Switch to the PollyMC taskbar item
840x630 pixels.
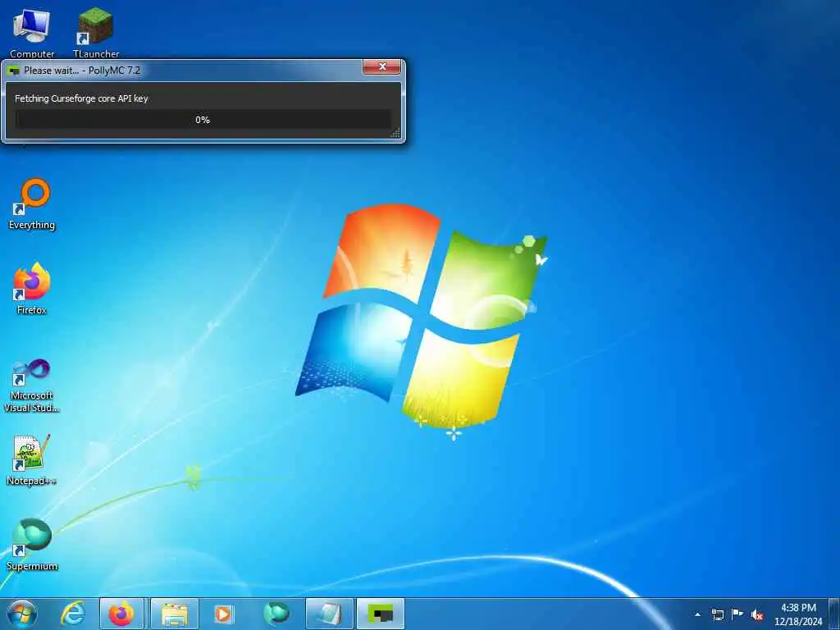tap(381, 614)
